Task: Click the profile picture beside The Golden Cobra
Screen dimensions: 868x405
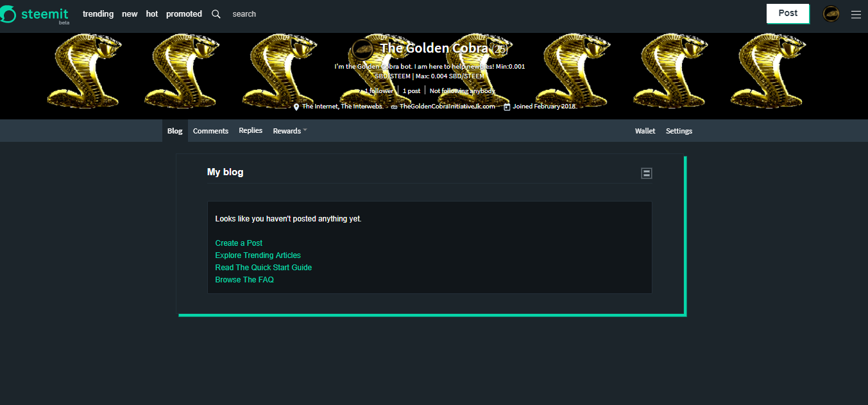Action: coord(362,49)
